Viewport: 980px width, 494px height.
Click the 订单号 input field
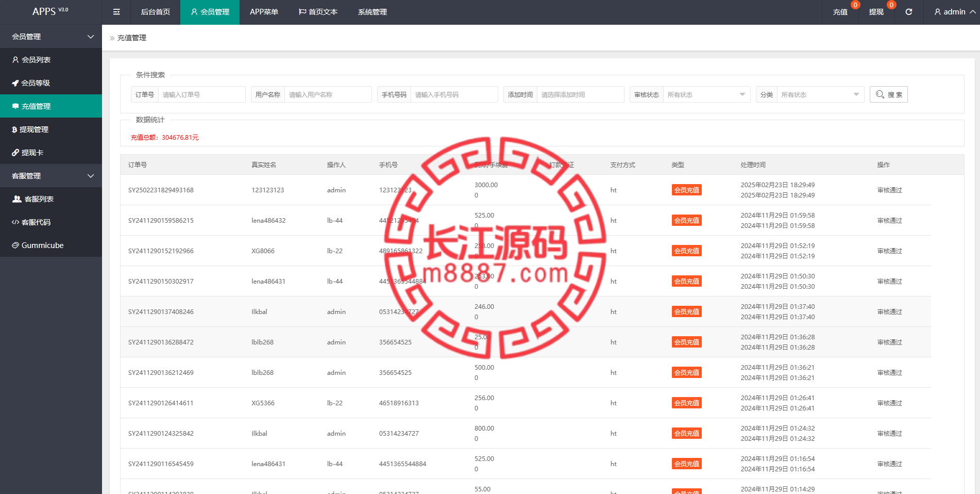pyautogui.click(x=201, y=94)
